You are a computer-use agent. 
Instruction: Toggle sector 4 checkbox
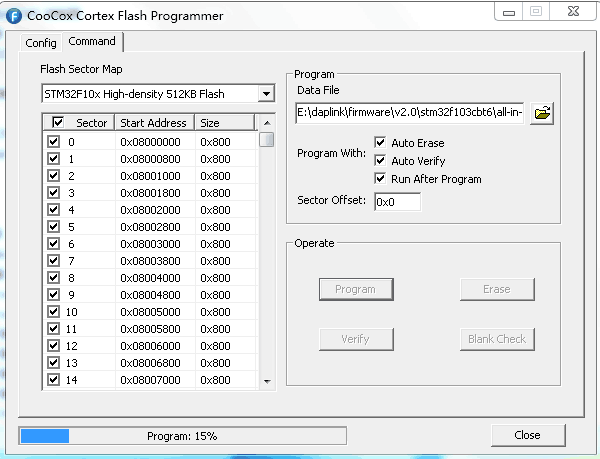point(54,210)
